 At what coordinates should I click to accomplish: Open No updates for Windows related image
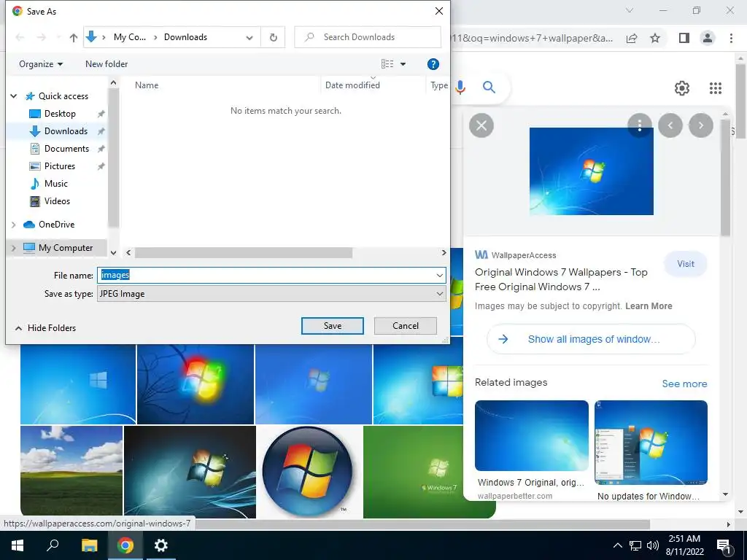coord(651,443)
